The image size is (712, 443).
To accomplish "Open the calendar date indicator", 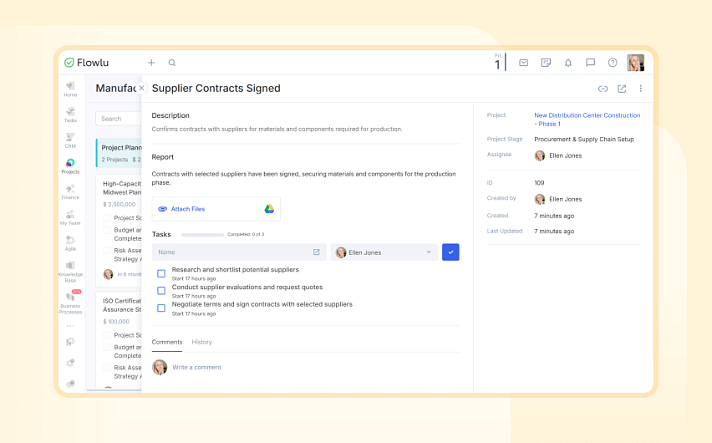I will pyautogui.click(x=499, y=62).
